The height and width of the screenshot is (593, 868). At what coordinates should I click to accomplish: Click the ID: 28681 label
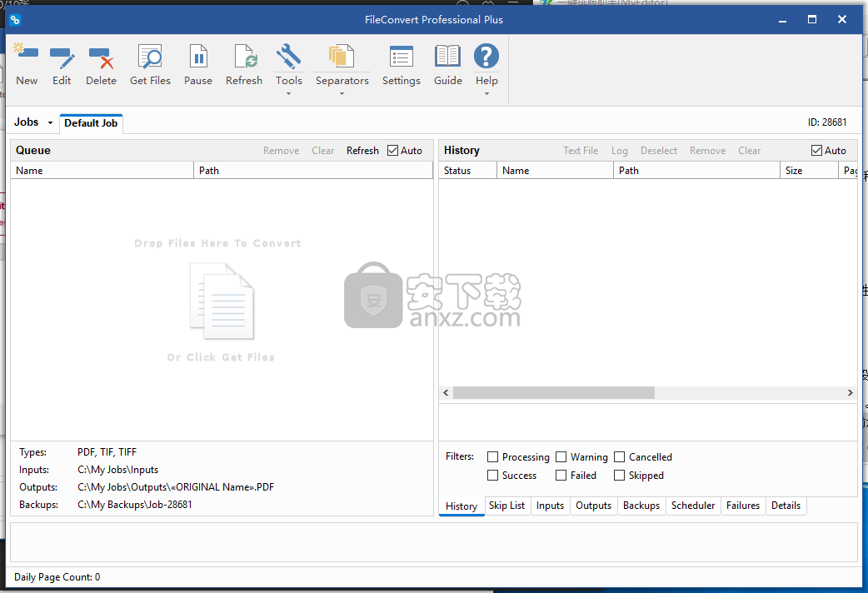827,122
